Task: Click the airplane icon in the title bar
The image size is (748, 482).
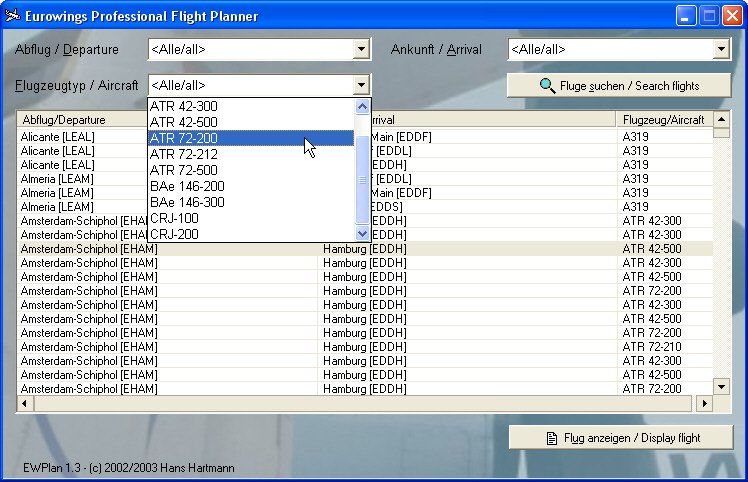Action: pos(12,15)
